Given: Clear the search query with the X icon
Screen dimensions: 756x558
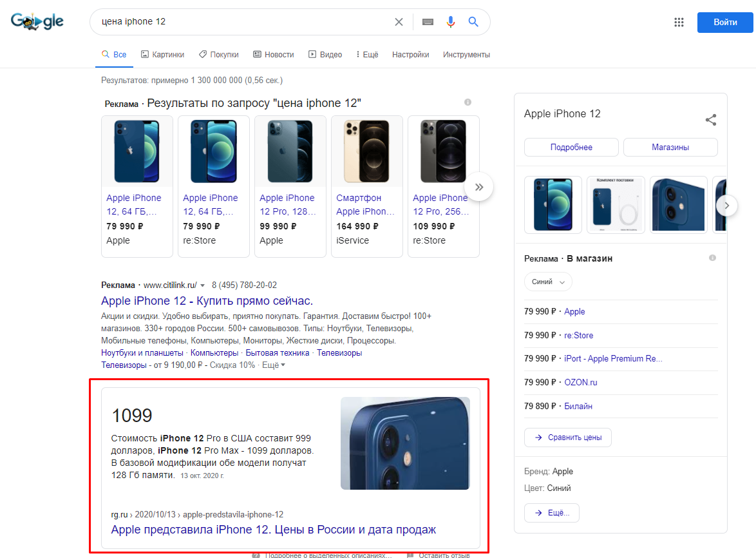Looking at the screenshot, I should point(399,21).
